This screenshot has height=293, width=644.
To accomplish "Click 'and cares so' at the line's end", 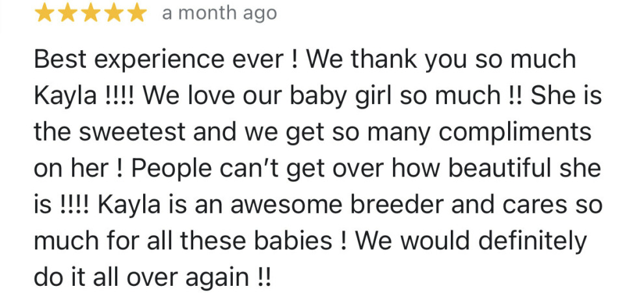I will click(x=526, y=204).
